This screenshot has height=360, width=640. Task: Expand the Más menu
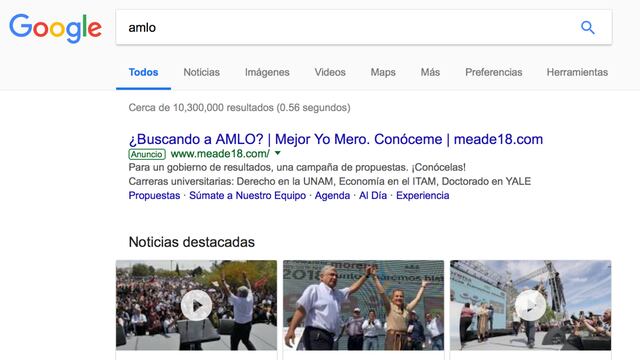click(430, 72)
